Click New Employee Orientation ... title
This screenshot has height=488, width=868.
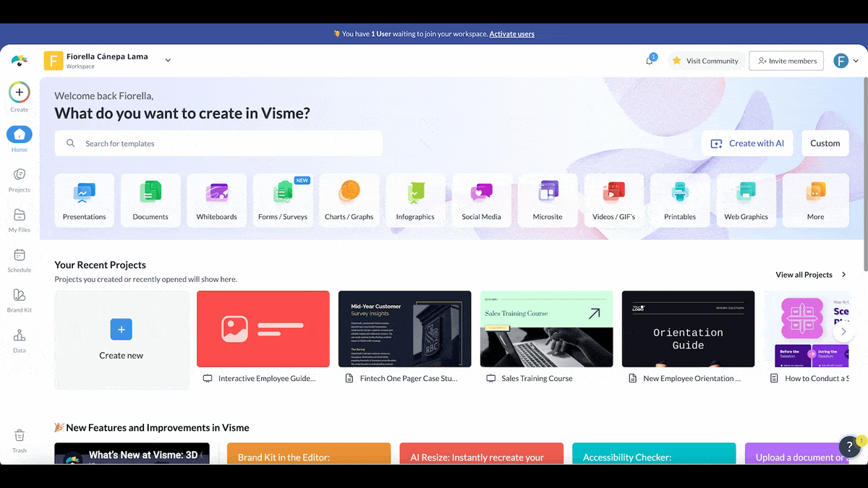point(692,378)
